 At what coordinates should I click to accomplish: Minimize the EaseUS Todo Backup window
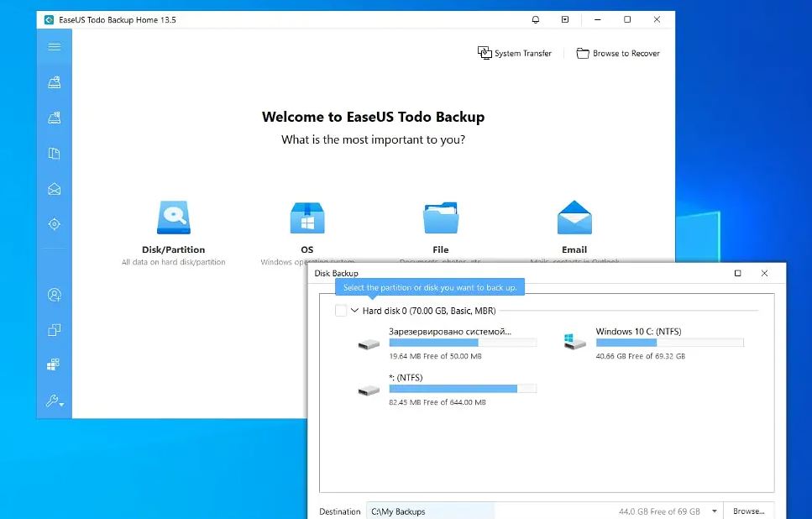[x=598, y=19]
